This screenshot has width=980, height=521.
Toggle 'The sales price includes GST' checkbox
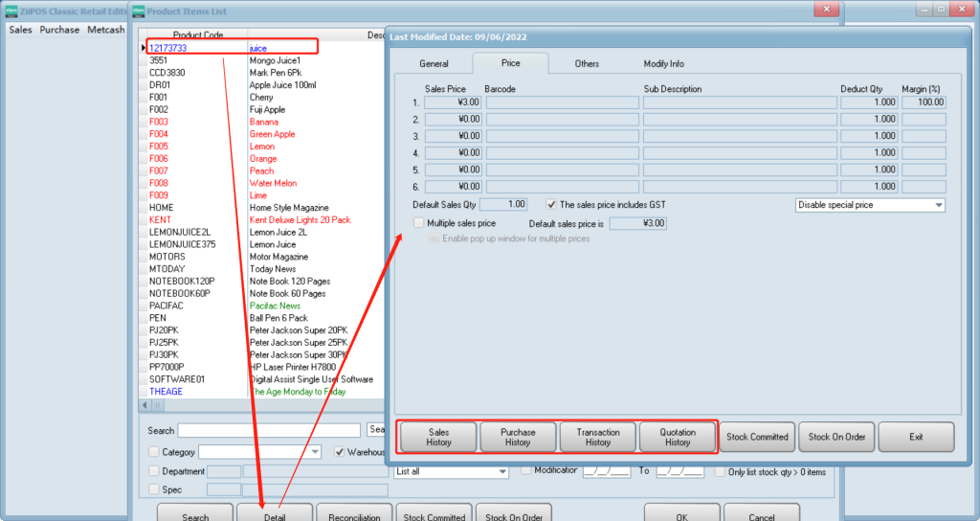click(x=551, y=204)
